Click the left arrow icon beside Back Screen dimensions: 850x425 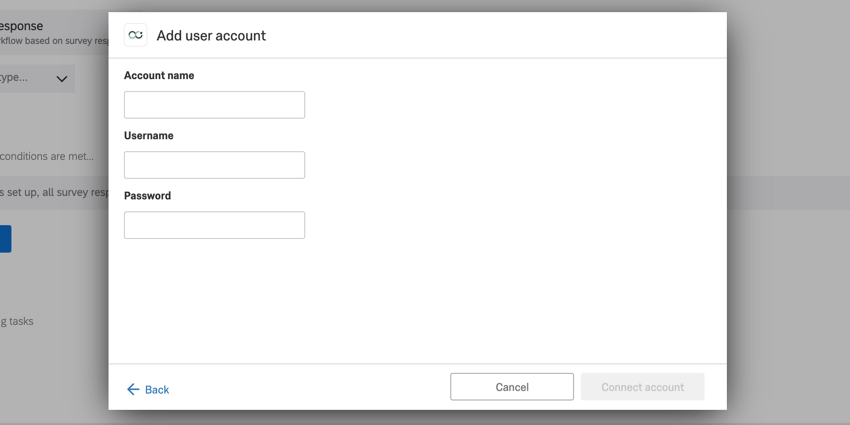133,389
